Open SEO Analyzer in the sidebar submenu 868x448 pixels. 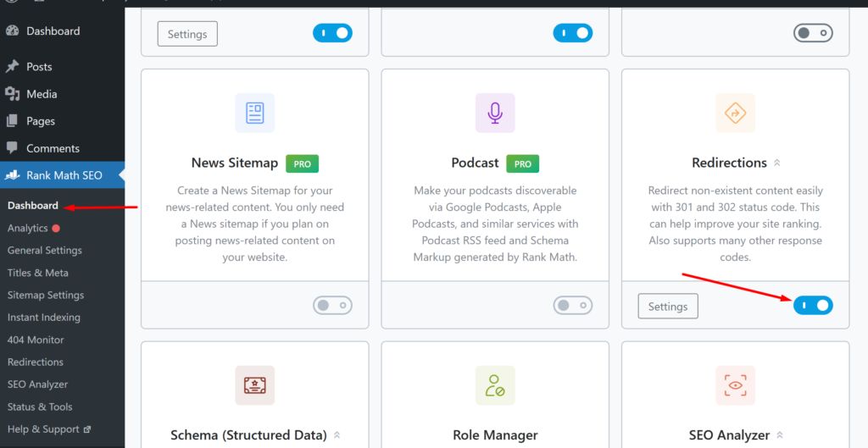point(37,384)
